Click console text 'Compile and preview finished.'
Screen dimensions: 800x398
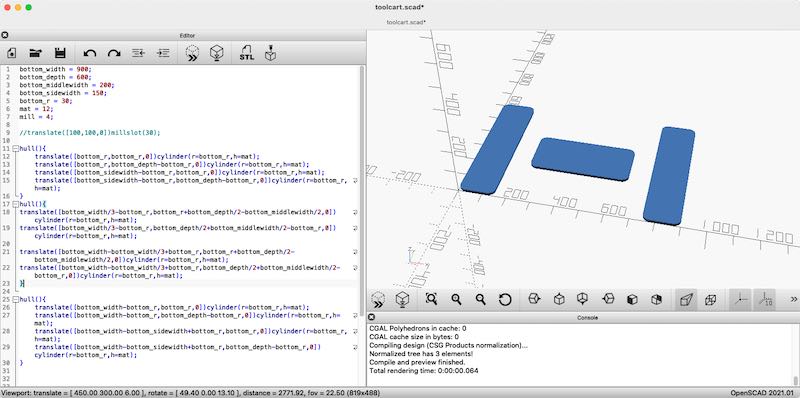417,362
